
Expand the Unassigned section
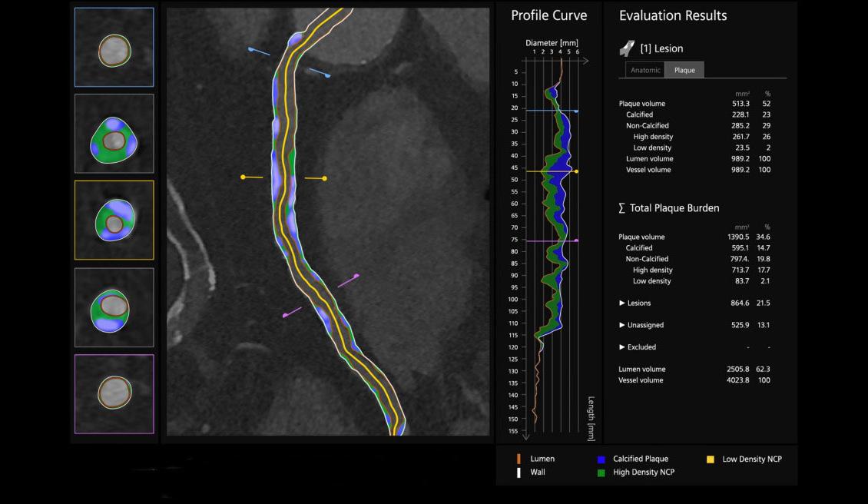pyautogui.click(x=622, y=325)
